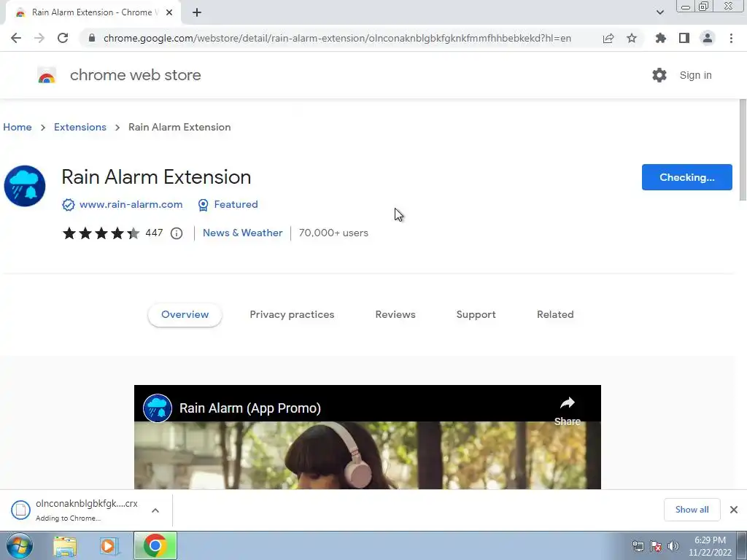Click the Featured badge
Viewport: 747px width, 560px height.
[228, 204]
